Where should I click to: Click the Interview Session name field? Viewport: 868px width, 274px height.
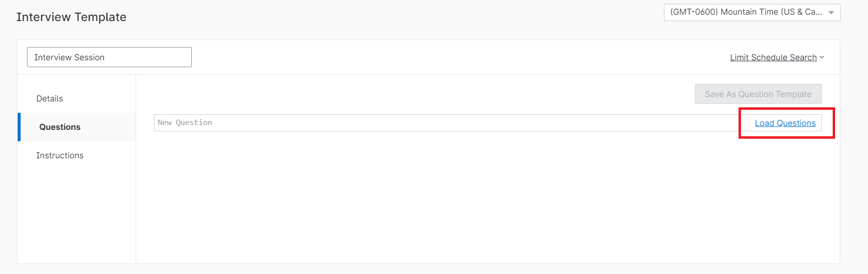click(109, 57)
